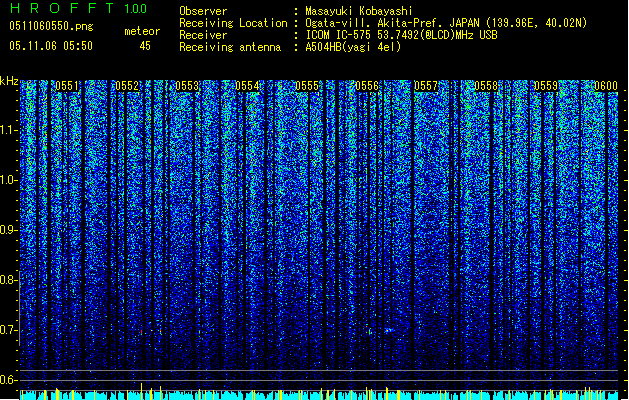Click the 0558 time marker

coord(486,86)
